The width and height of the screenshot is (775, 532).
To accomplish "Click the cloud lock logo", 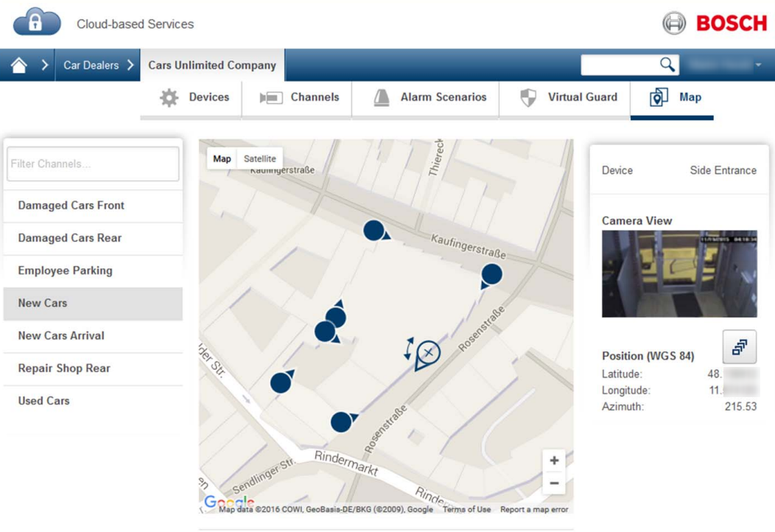I will tap(37, 22).
